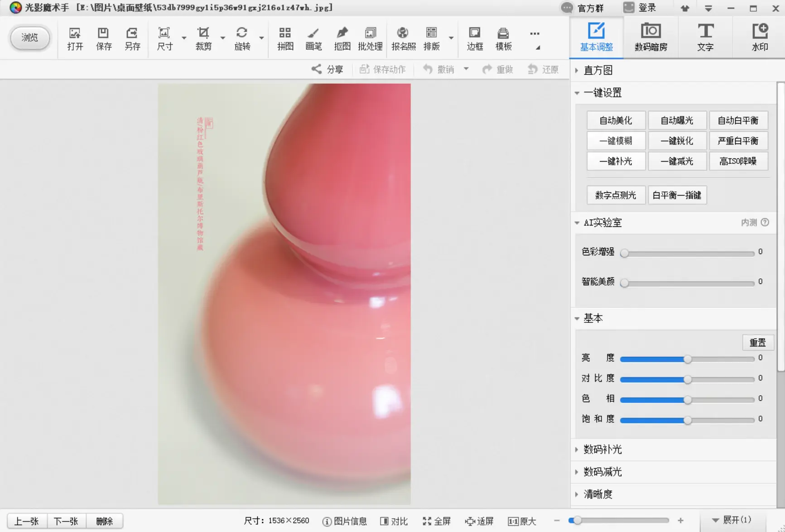
Task: Open the 抠图 (Cutout) tool
Action: [x=342, y=38]
